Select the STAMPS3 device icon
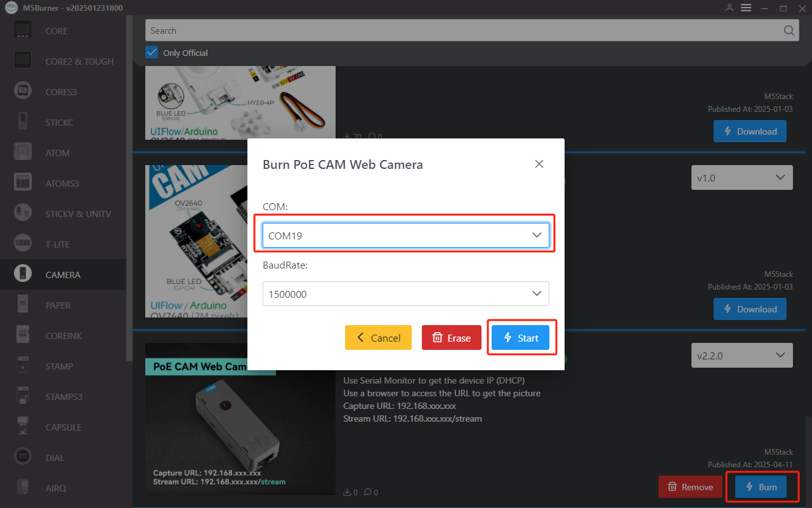Screen dimensions: 812x508 tap(23, 396)
